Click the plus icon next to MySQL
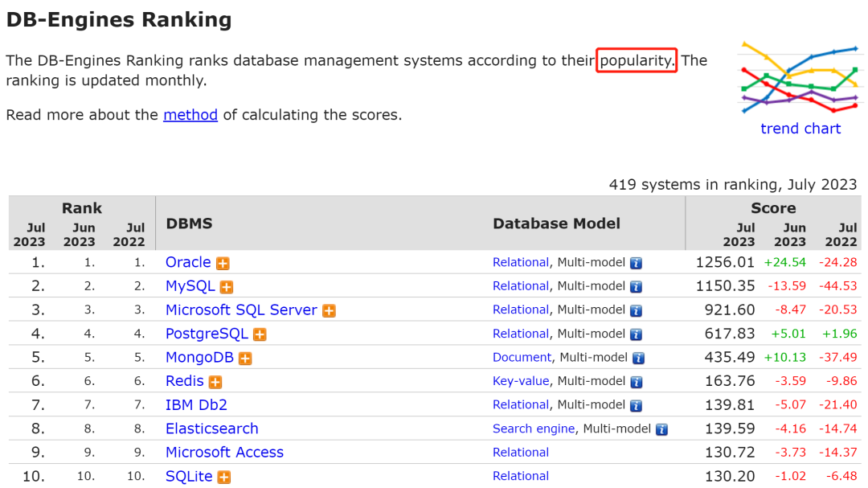Screen dimensions: 868x488 [227, 287]
